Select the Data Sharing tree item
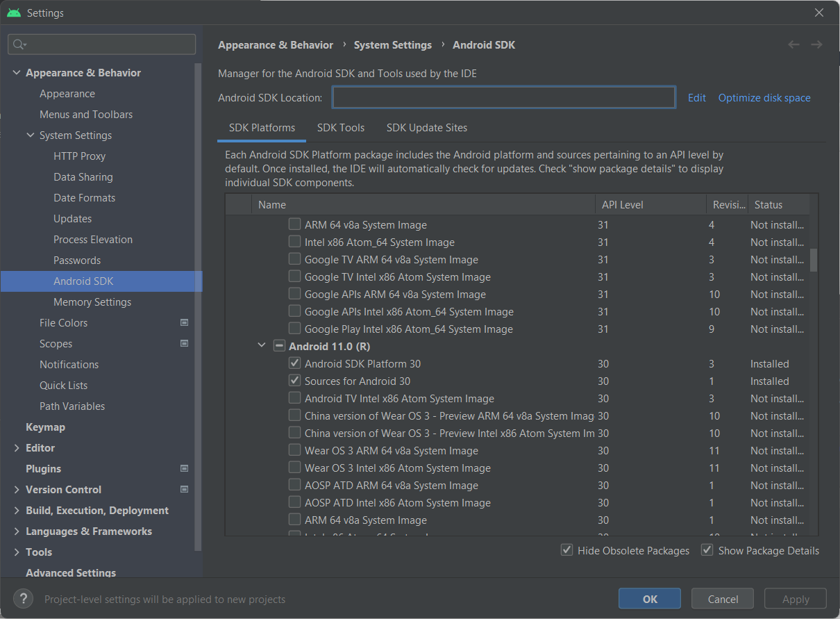 pyautogui.click(x=83, y=176)
